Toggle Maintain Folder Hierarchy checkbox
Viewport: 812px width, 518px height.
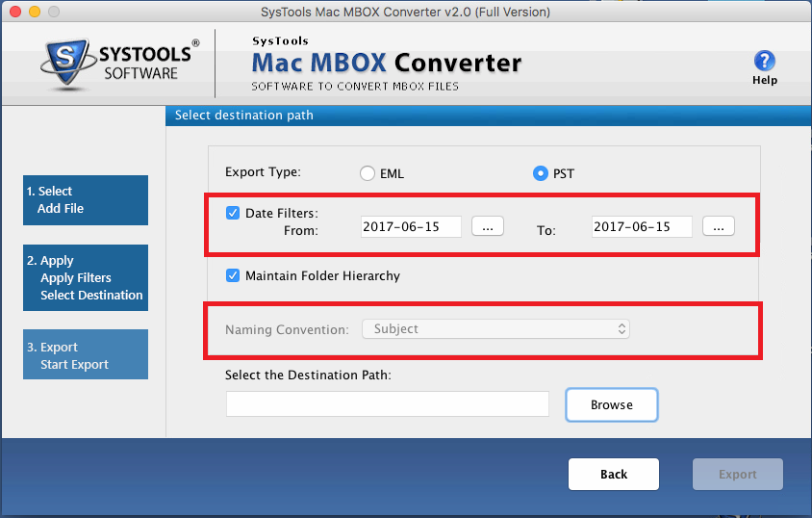pos(233,275)
